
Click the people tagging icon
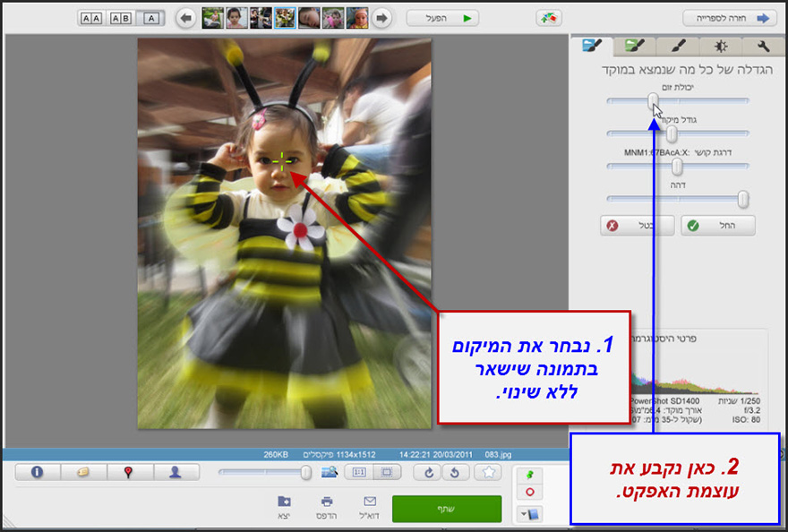point(173,471)
